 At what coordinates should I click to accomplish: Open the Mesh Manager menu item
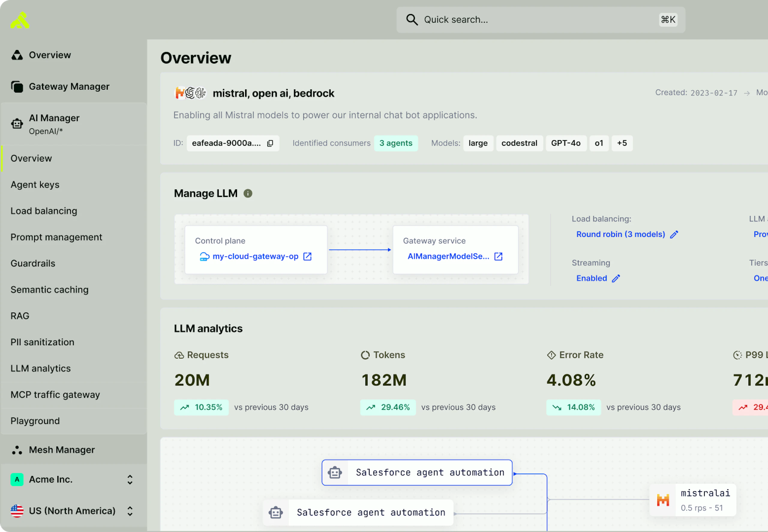[x=62, y=450]
